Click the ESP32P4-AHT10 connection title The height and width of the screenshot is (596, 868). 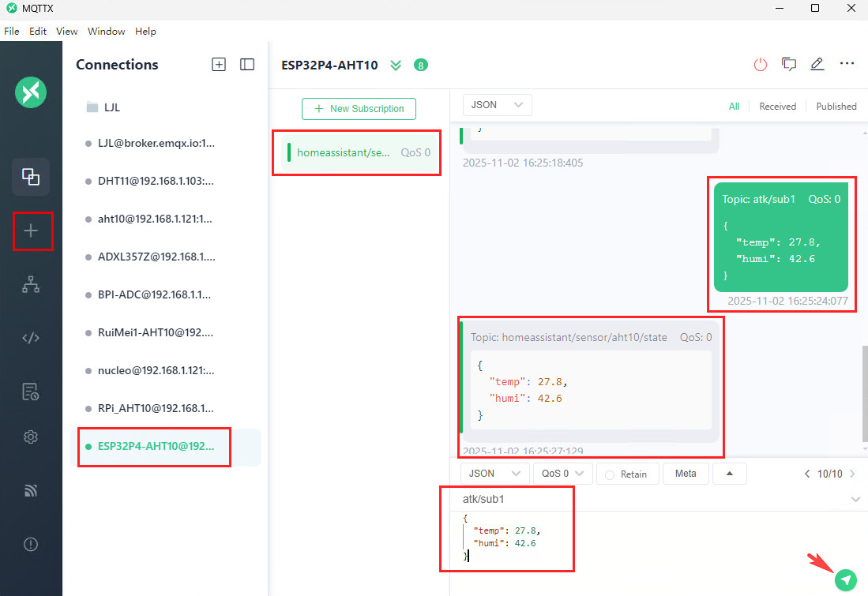(x=329, y=66)
